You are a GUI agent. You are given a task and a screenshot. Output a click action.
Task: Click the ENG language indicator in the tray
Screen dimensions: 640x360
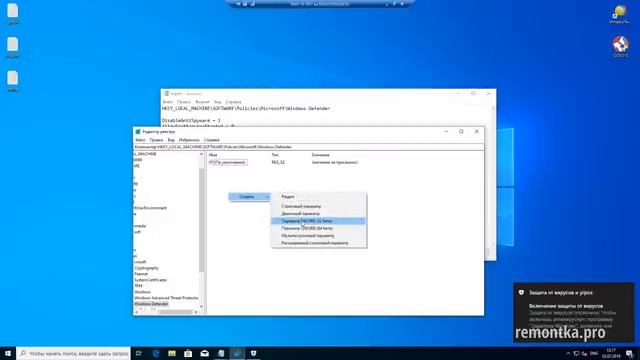[x=594, y=353]
